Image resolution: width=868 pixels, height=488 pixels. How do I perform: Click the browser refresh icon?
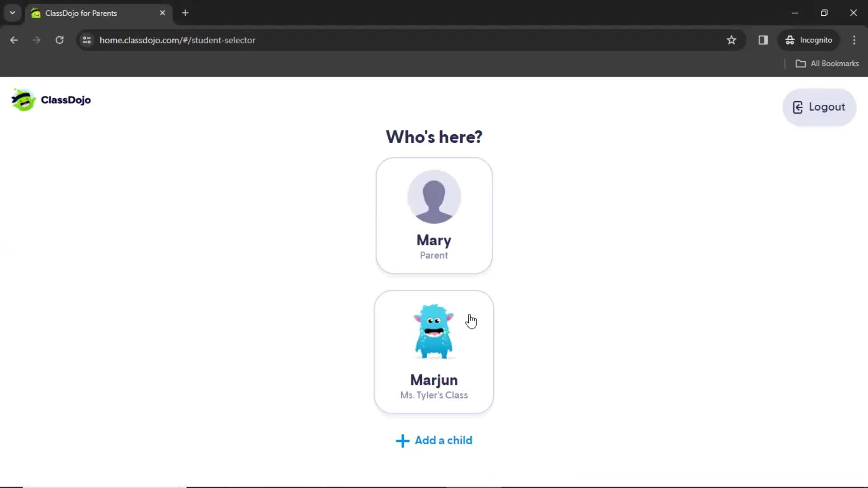[x=59, y=40]
